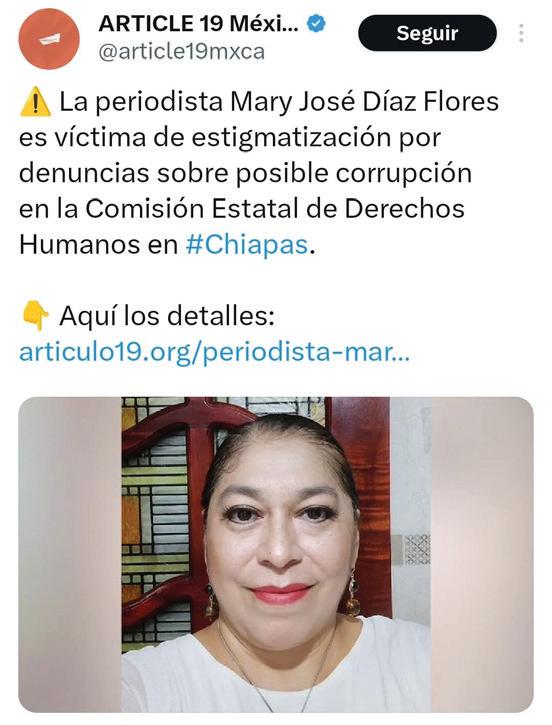Click the white paper logo inside avatar

pyautogui.click(x=49, y=39)
